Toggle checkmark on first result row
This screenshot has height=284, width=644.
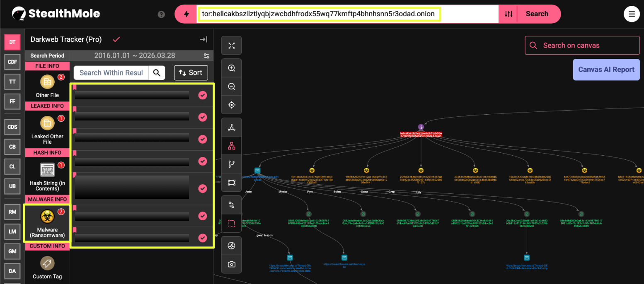coord(202,95)
